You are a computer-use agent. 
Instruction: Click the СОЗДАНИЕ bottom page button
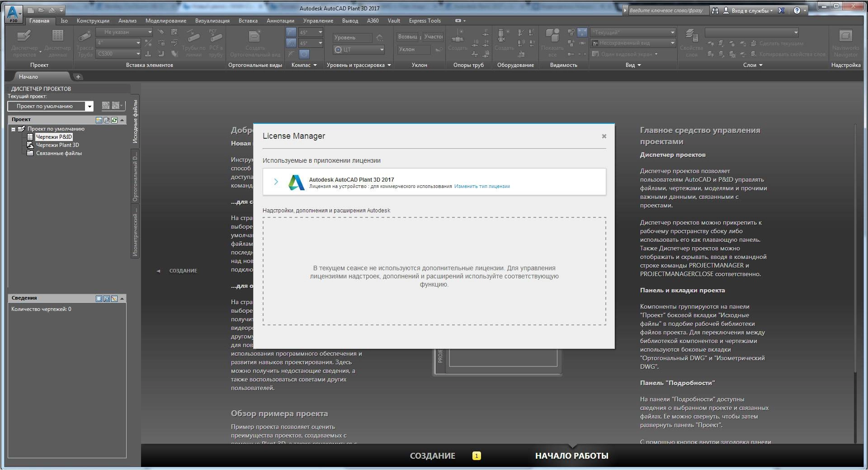433,456
